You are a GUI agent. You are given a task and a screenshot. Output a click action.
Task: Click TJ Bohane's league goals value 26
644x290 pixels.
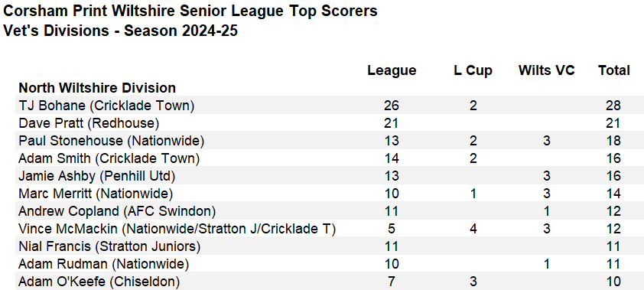392,106
